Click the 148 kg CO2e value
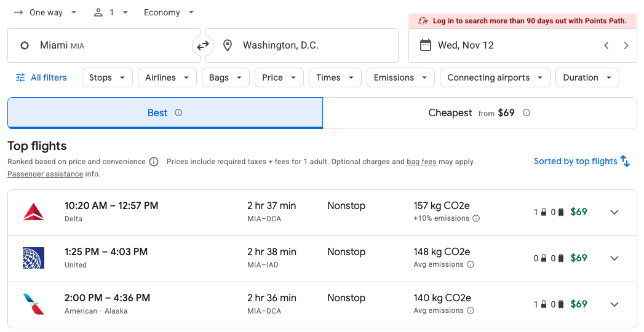Screen dimensions: 644x332 pyautogui.click(x=442, y=252)
